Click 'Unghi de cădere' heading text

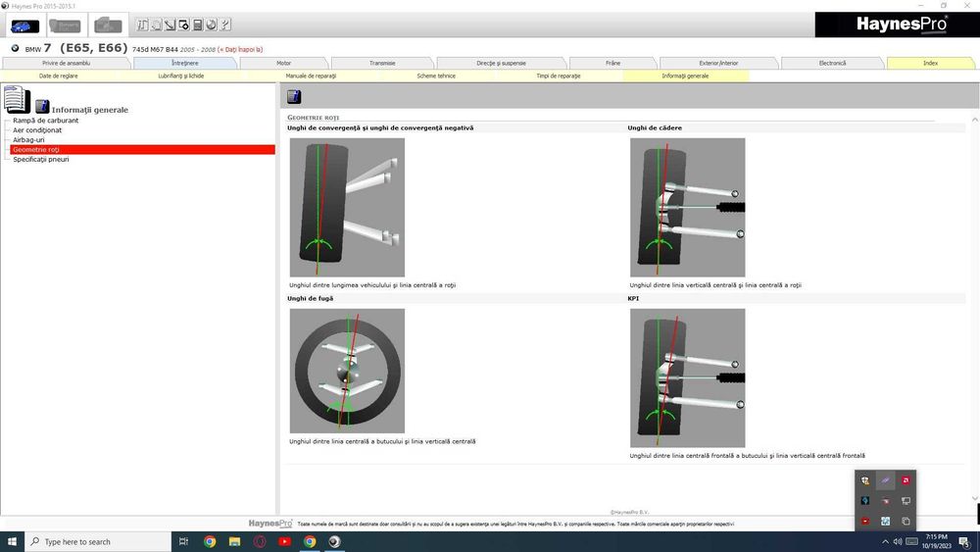coord(655,128)
